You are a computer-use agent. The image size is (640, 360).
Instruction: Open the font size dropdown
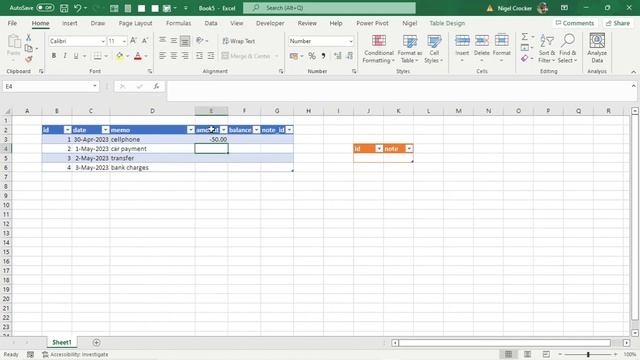click(124, 41)
